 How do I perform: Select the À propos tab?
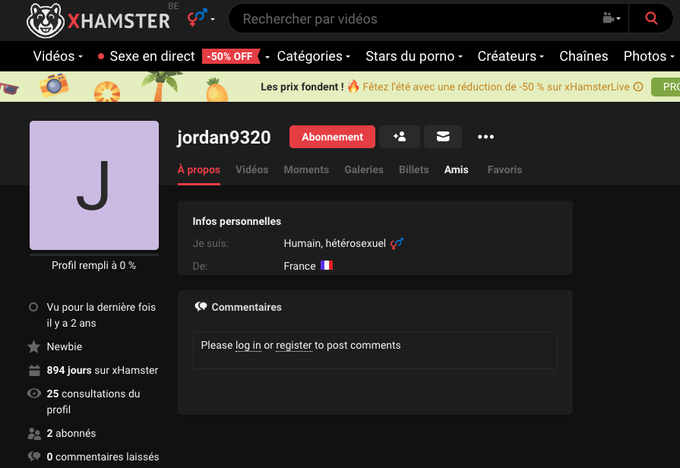(199, 170)
